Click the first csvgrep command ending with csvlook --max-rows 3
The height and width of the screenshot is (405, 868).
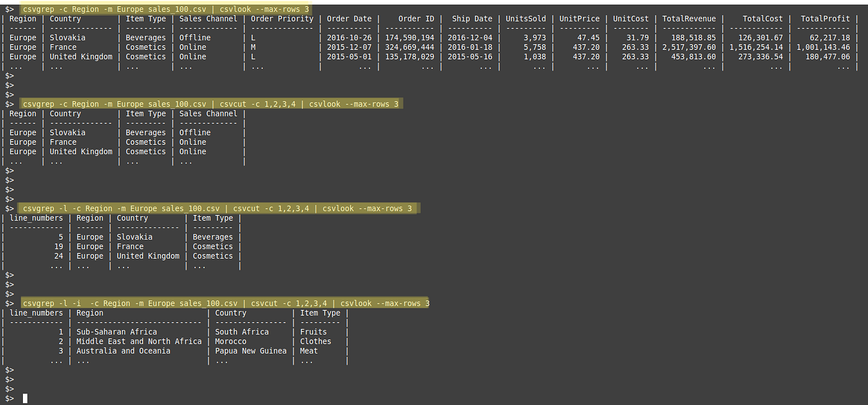166,9
